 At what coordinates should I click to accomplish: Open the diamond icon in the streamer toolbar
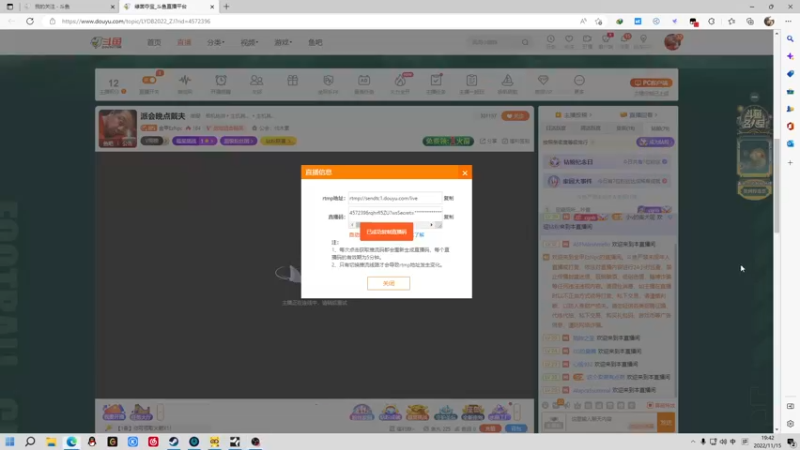[543, 80]
